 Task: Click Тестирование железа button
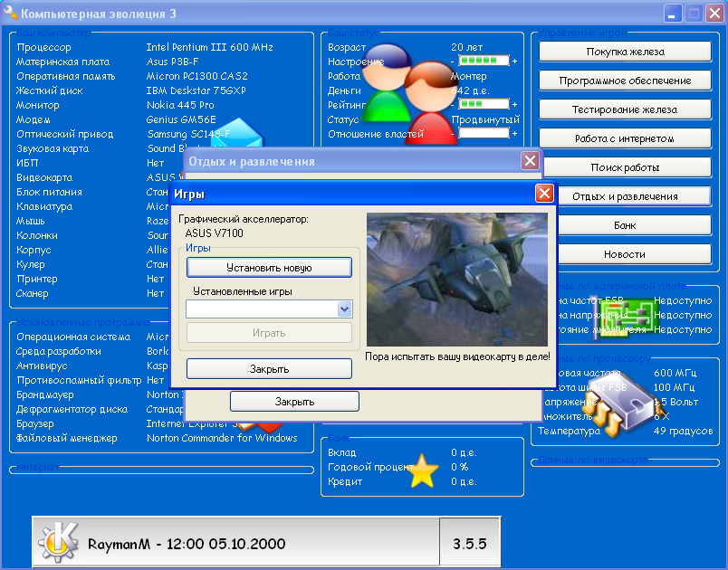(x=625, y=109)
